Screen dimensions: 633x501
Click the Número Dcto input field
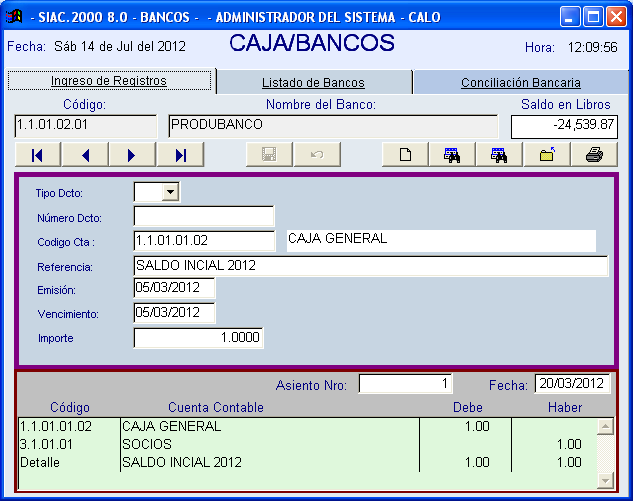tap(204, 217)
